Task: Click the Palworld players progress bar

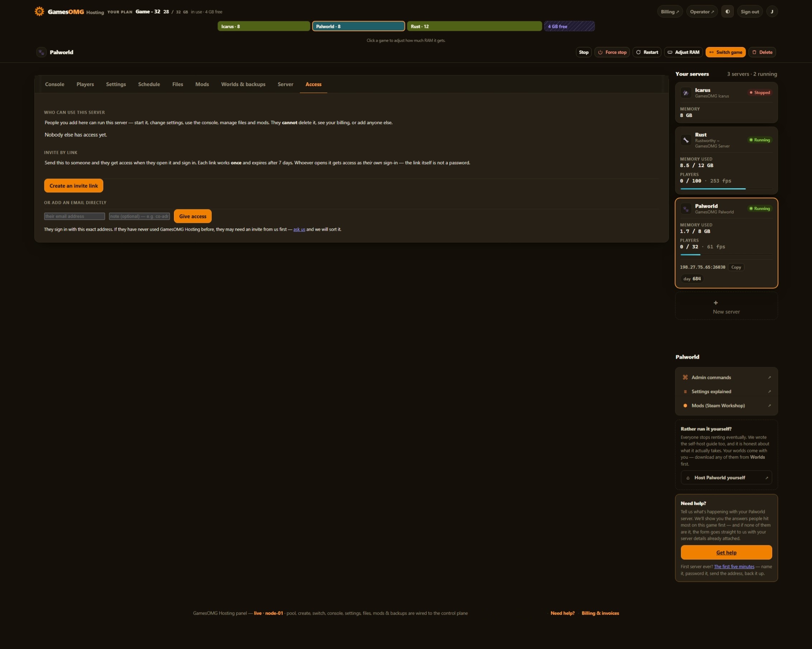Action: (x=726, y=255)
